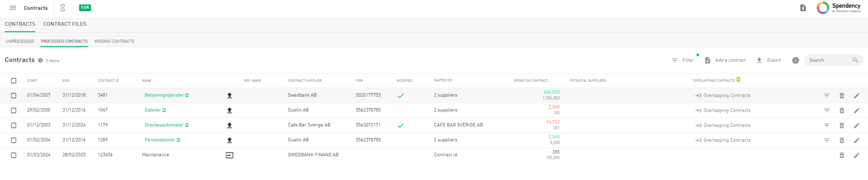Click upload icon for Betalningstjänster contract
868x180 pixels.
230,95
